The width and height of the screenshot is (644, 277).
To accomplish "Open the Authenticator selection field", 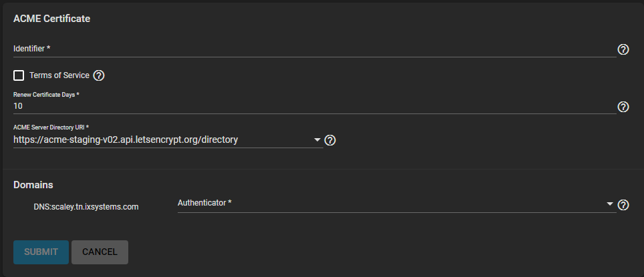I will (387, 203).
